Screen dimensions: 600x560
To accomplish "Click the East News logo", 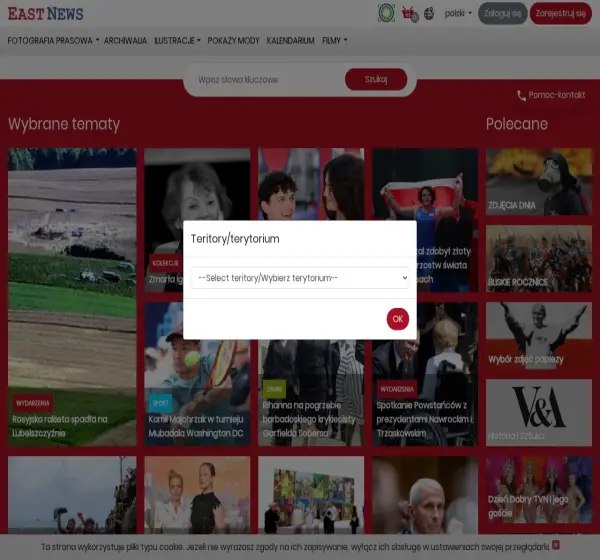I will coord(46,14).
